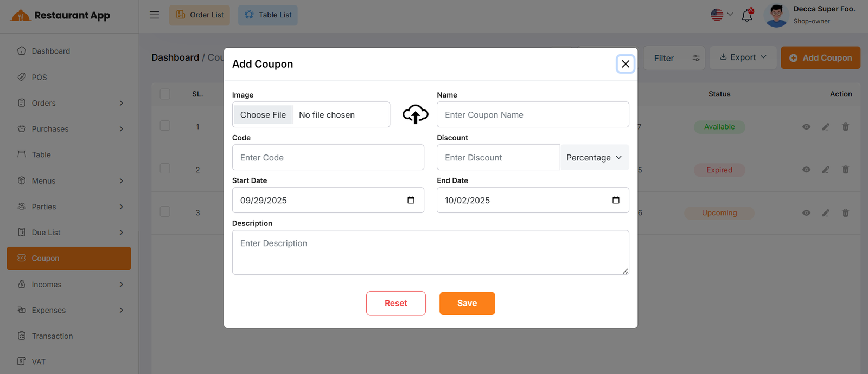
Task: Click edit pencil for the Available coupon
Action: pos(825,127)
